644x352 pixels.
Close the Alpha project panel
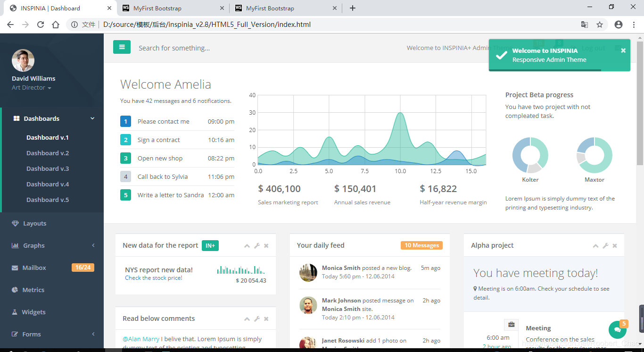(x=615, y=246)
